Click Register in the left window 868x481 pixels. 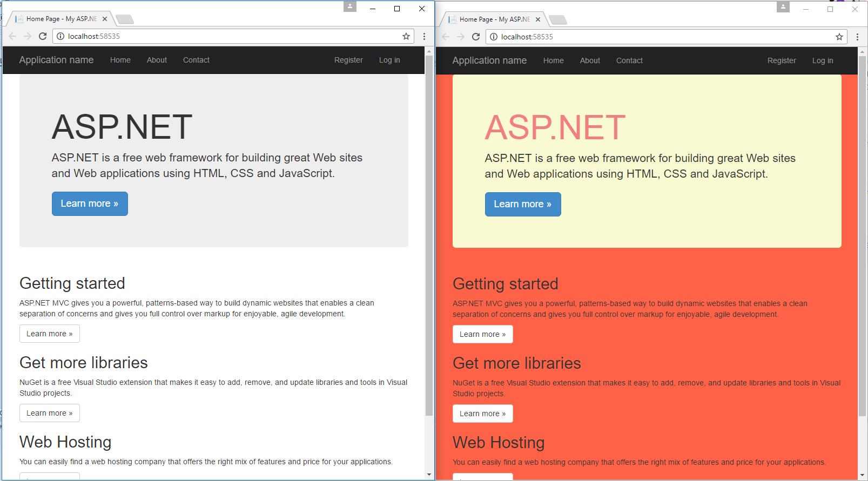tap(348, 60)
